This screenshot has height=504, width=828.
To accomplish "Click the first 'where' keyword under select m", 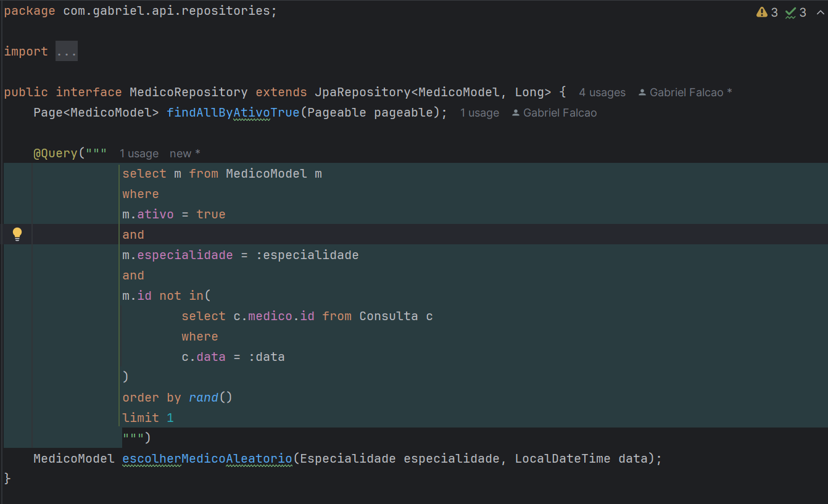I will (x=141, y=194).
